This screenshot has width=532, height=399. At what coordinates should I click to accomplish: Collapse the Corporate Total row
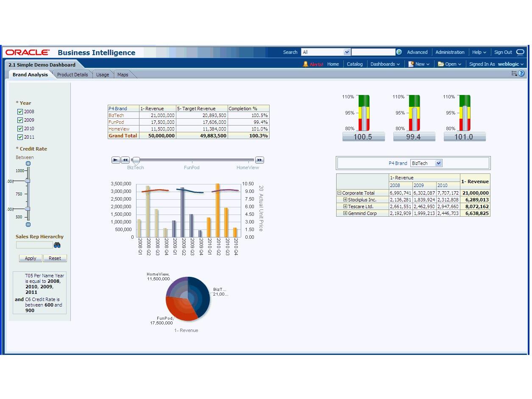(x=339, y=193)
